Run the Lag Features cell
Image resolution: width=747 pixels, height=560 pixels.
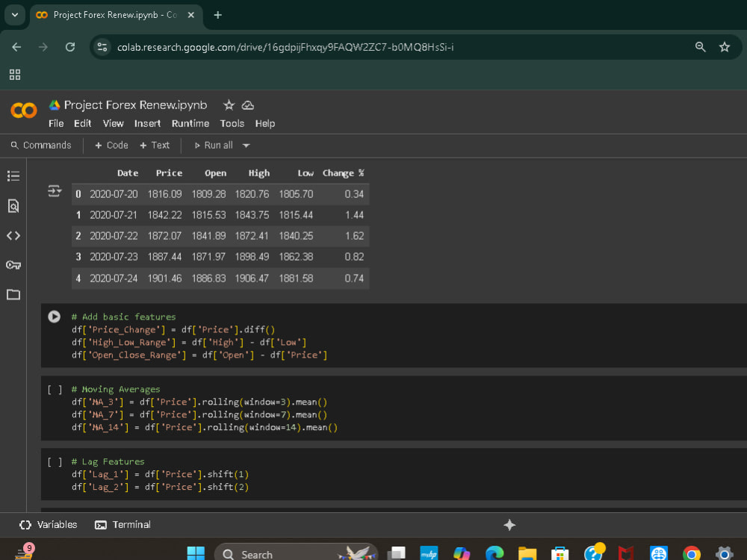click(55, 462)
